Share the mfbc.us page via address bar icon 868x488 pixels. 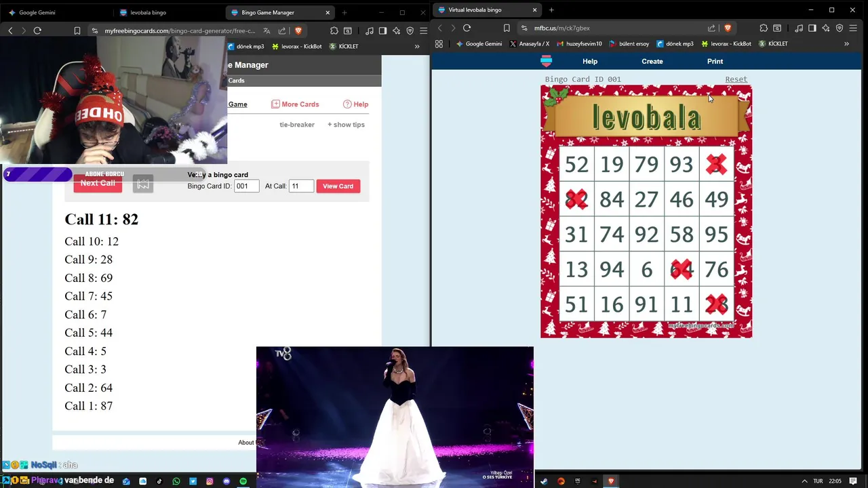click(x=711, y=28)
